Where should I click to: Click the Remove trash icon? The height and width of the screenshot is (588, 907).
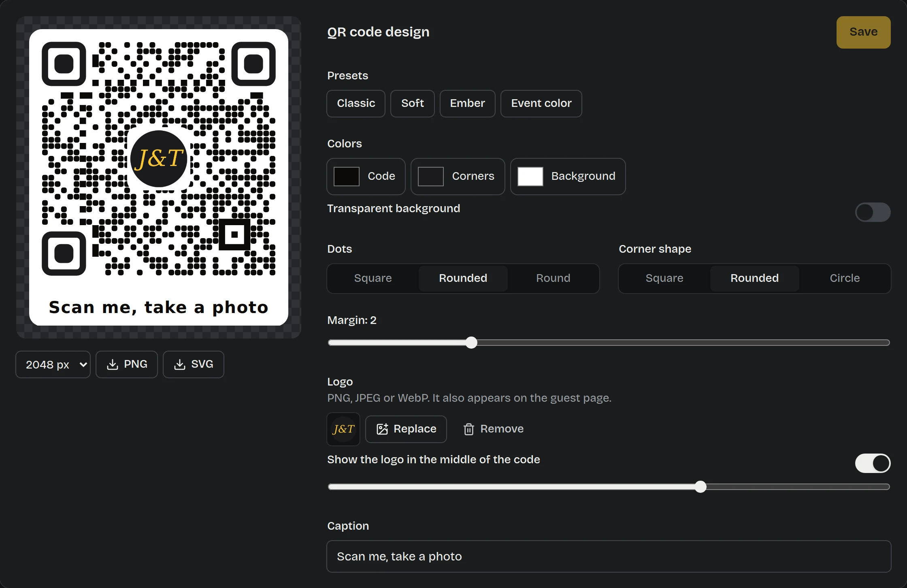pyautogui.click(x=469, y=429)
